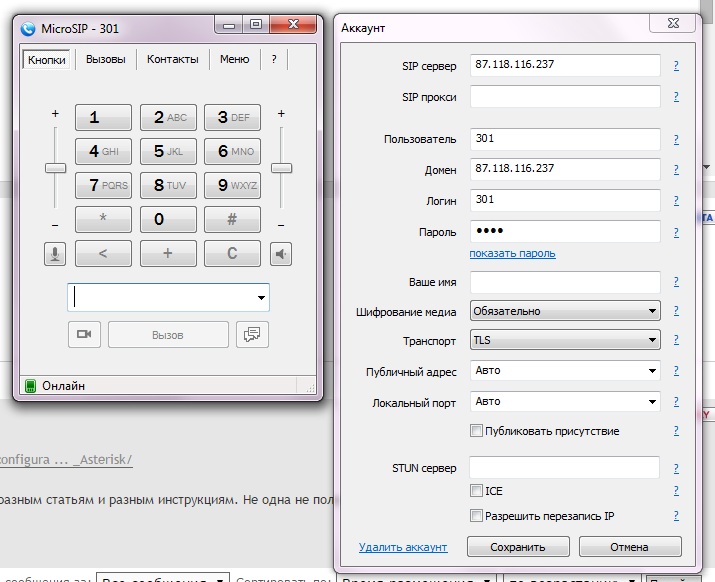Screen dimensions: 715x582
Task: Open the Меню tab
Action: click(234, 59)
